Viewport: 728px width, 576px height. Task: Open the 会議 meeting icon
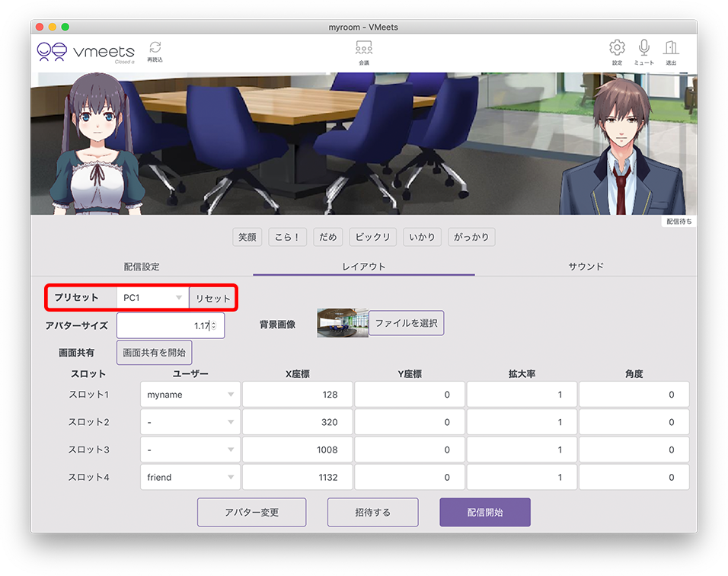click(x=363, y=49)
